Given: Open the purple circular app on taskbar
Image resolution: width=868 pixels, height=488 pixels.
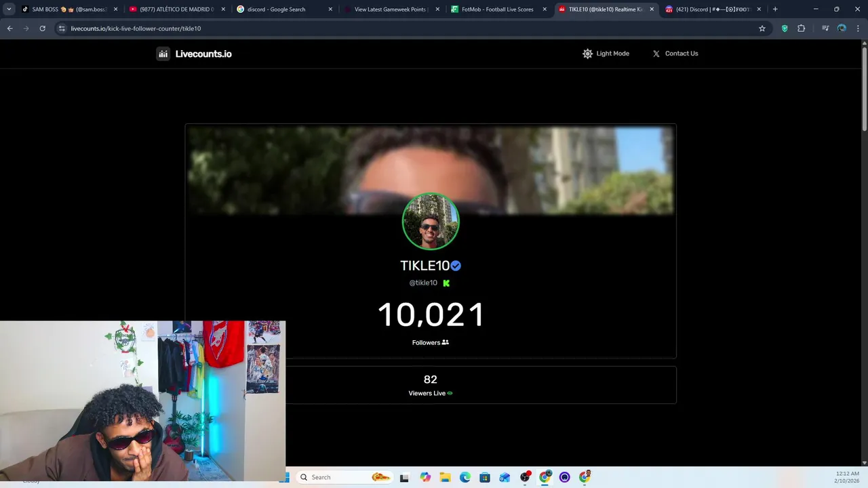Looking at the screenshot, I should (564, 478).
